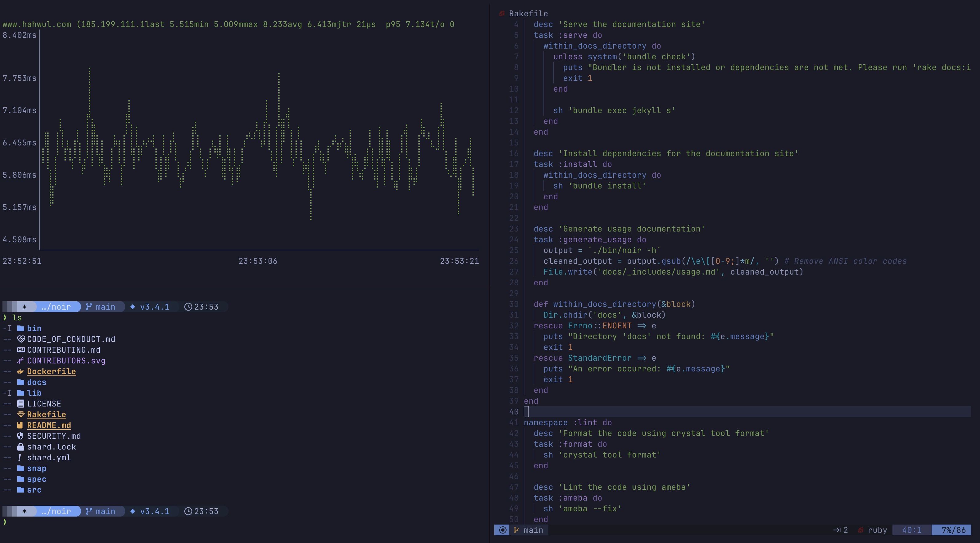Screen dimensions: 980x543
Task: Click the Dockerfile link in listing
Action: pyautogui.click(x=51, y=371)
